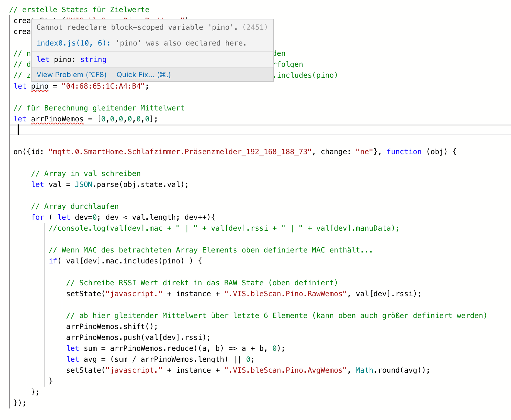Click the 'function' keyword in on() call
The width and height of the screenshot is (511, 420).
404,152
